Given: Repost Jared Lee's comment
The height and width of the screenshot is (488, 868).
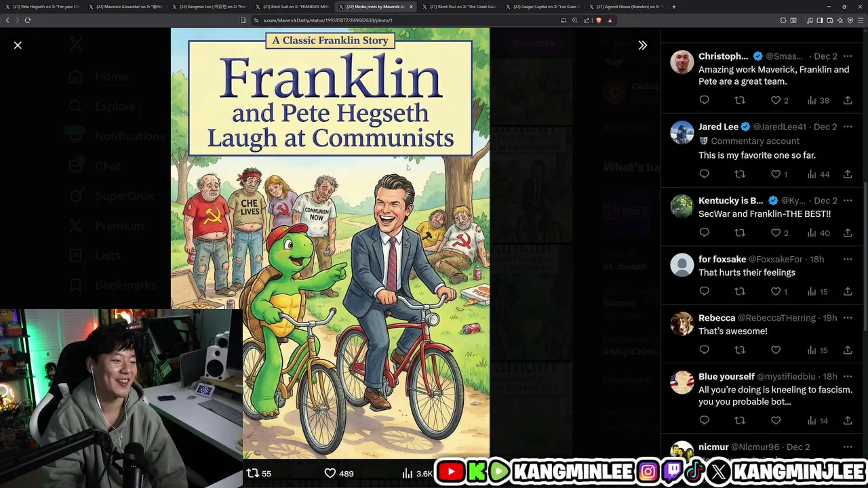Looking at the screenshot, I should tap(740, 174).
